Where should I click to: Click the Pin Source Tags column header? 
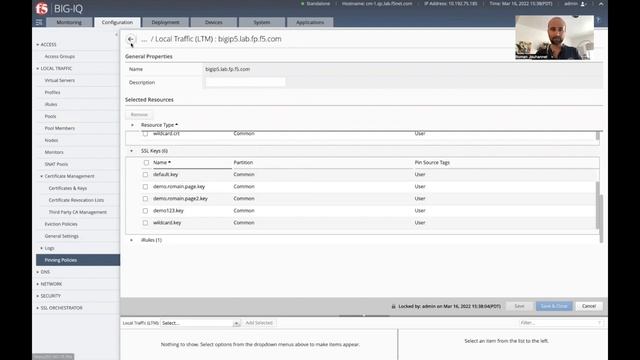pos(432,162)
